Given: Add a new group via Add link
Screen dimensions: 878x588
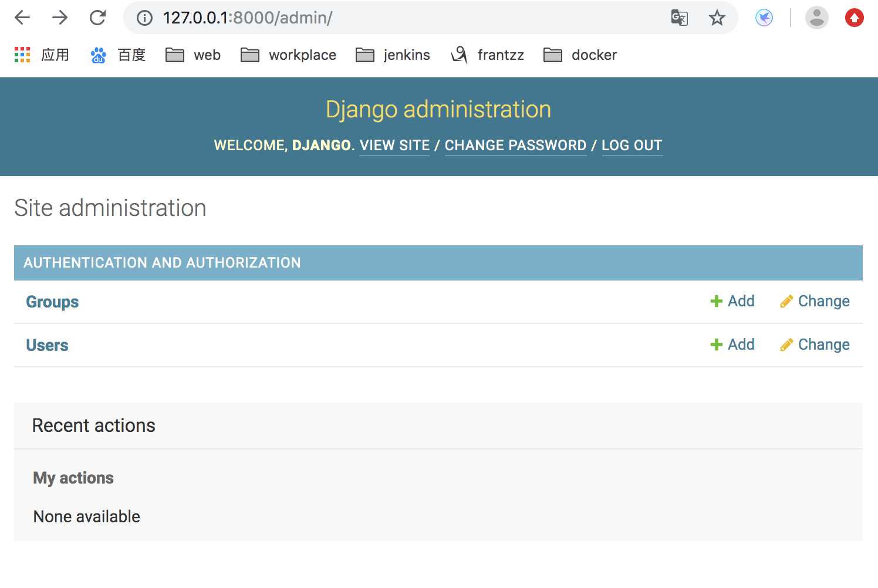Looking at the screenshot, I should pyautogui.click(x=732, y=301).
